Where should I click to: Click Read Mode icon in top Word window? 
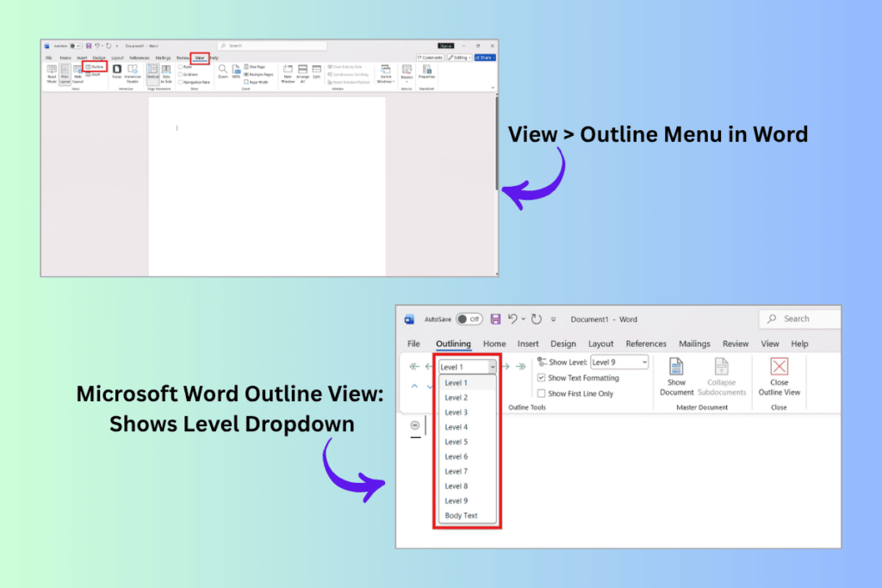[x=51, y=74]
